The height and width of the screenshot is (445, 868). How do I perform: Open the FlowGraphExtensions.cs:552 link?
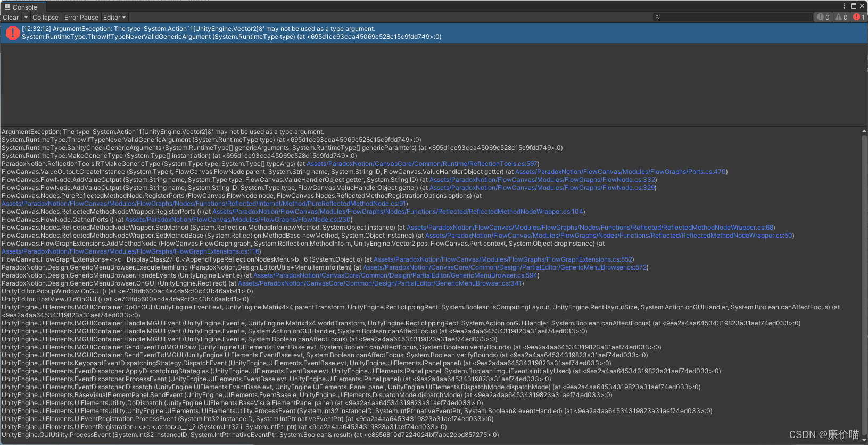tap(503, 259)
